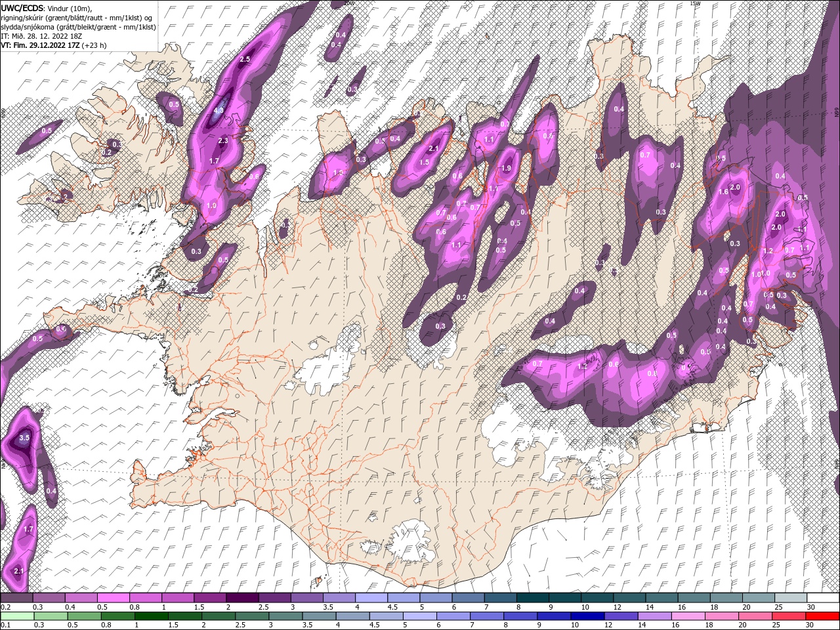Viewport: 840px width, 630px height.
Task: Click the '0.2' label in the color legend
Action: point(6,607)
